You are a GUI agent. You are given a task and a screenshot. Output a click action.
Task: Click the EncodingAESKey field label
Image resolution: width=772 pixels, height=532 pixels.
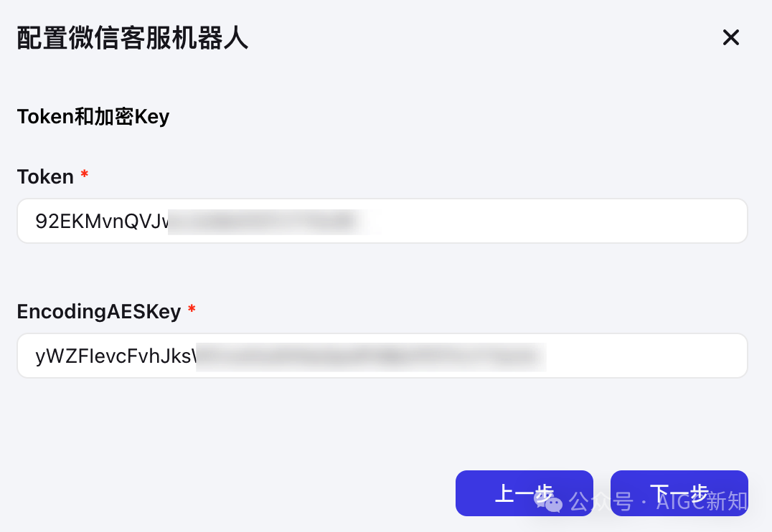click(99, 311)
